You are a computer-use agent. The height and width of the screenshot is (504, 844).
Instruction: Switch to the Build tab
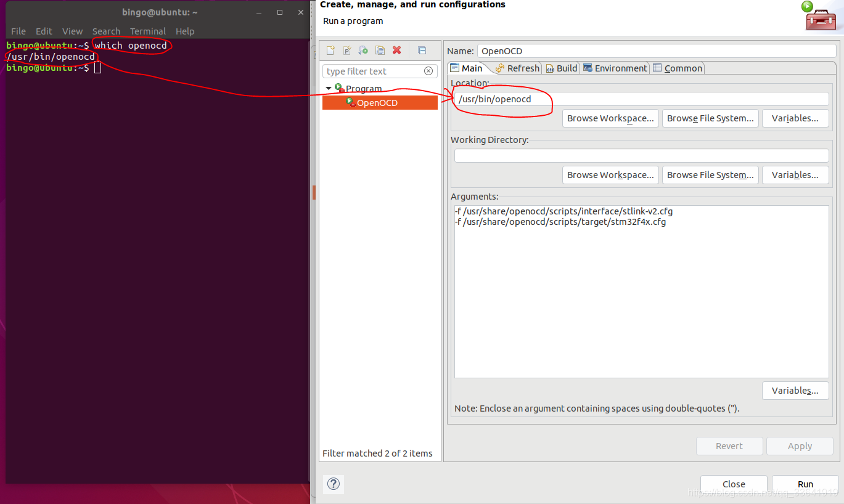point(561,68)
